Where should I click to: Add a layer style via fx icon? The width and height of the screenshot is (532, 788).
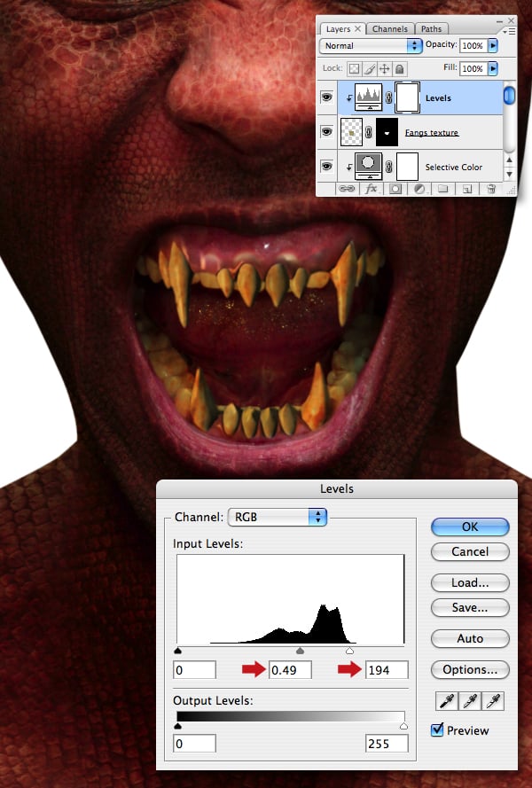point(372,189)
